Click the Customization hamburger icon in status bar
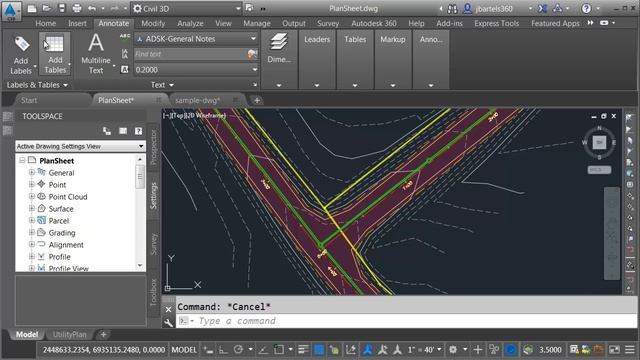 pyautogui.click(x=630, y=350)
